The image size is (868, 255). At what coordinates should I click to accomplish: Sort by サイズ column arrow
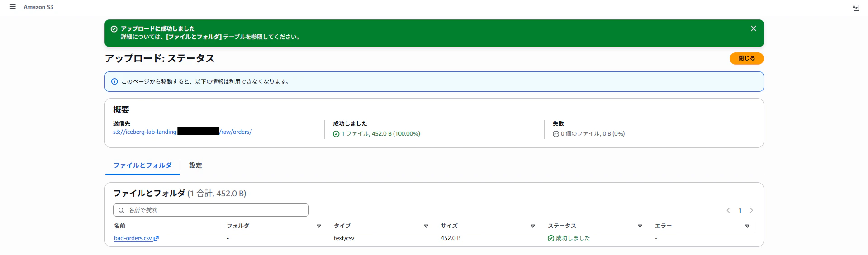(x=533, y=226)
